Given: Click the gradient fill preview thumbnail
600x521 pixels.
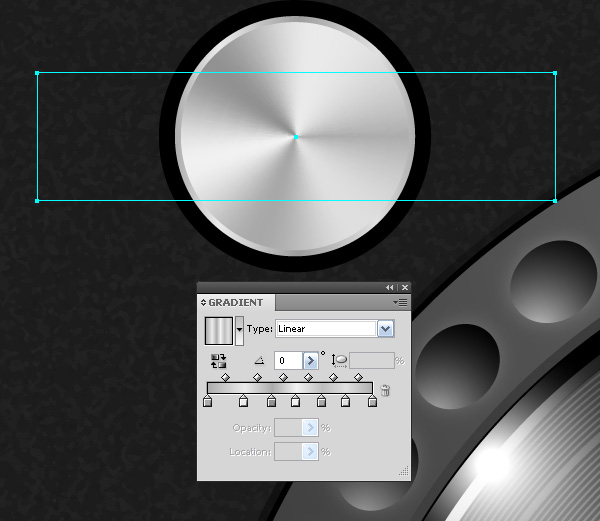Looking at the screenshot, I should pos(219,331).
